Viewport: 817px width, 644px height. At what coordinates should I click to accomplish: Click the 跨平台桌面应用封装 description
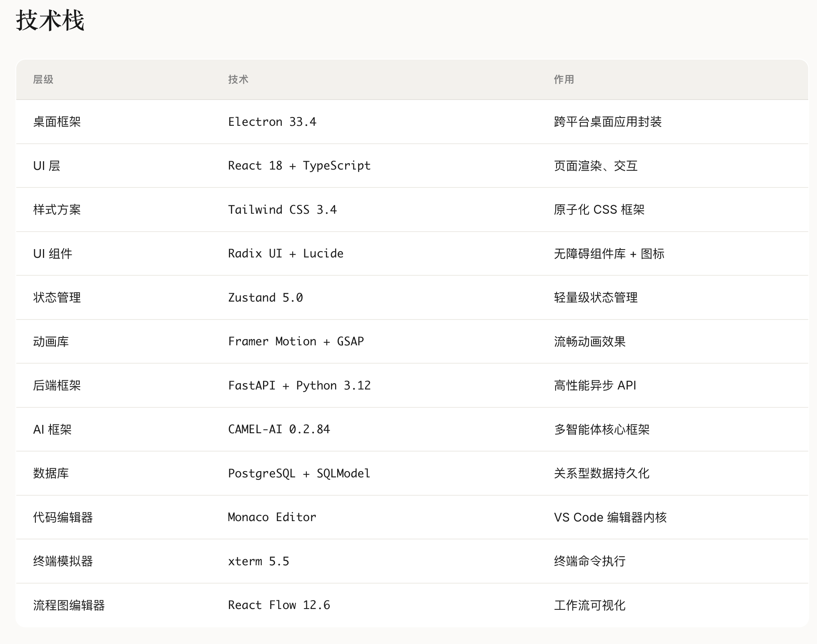tap(608, 122)
